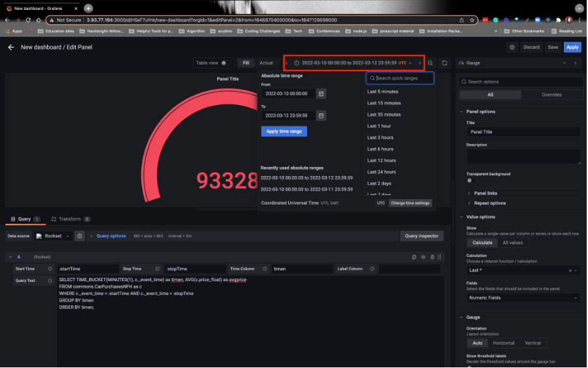Click the info icon beside Query Text
This screenshot has height=368, width=588.
pyautogui.click(x=50, y=281)
